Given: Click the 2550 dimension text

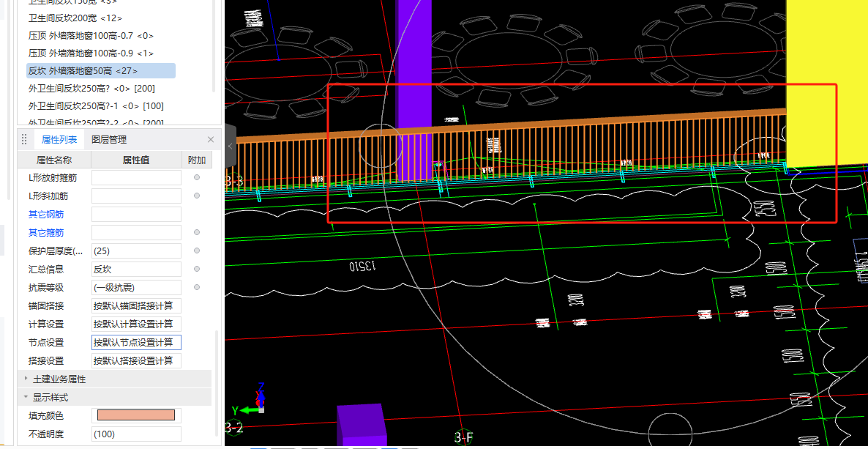Looking at the screenshot, I should coord(765,207).
